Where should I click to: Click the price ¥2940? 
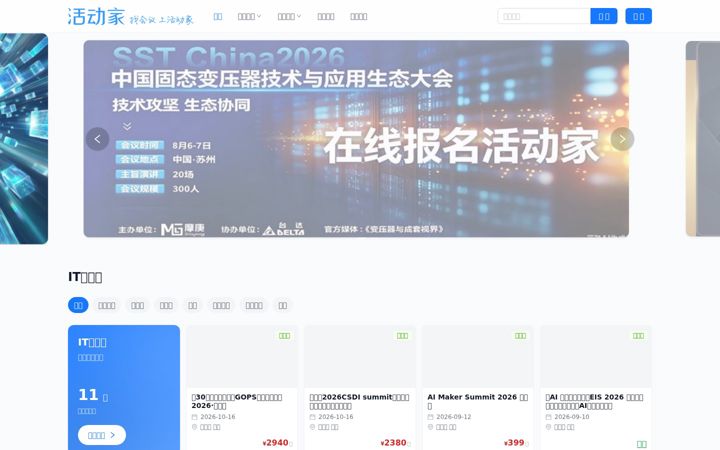point(276,443)
